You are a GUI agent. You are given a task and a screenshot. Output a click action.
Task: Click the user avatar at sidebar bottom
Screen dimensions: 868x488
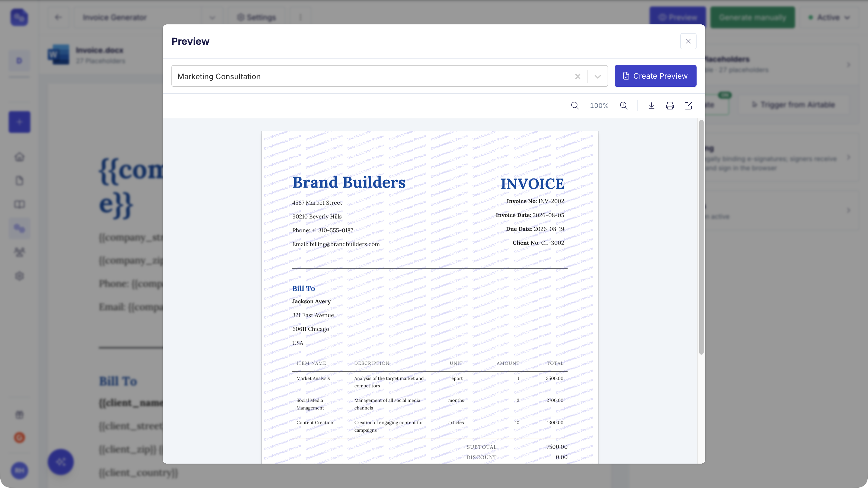20,470
